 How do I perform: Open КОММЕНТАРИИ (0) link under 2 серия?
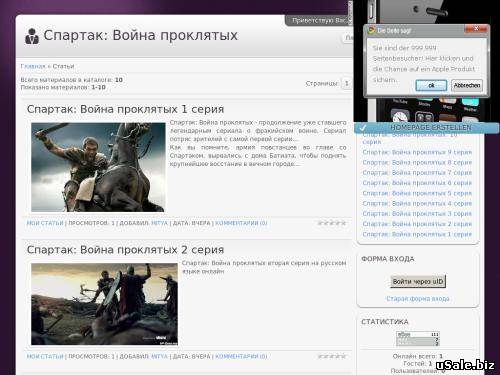(x=241, y=356)
